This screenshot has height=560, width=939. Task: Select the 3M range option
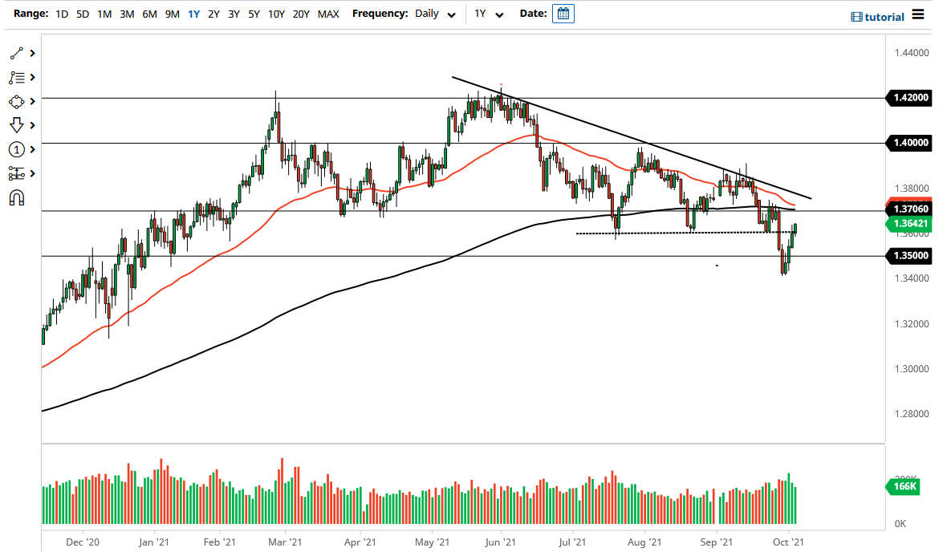pos(126,14)
